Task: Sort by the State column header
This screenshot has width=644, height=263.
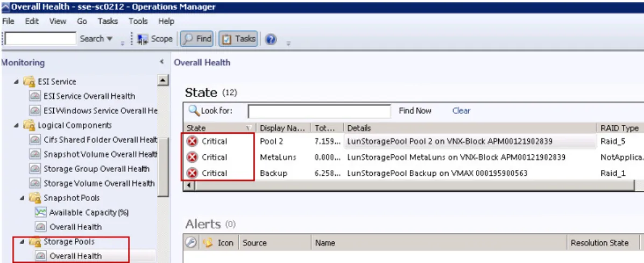Action: pyautogui.click(x=220, y=128)
